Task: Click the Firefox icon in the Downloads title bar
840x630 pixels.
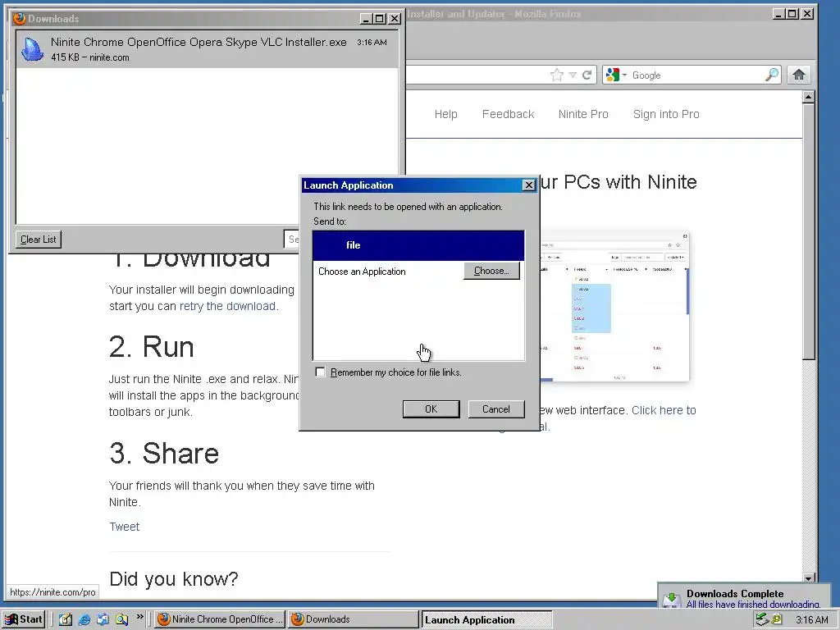Action: [20, 18]
